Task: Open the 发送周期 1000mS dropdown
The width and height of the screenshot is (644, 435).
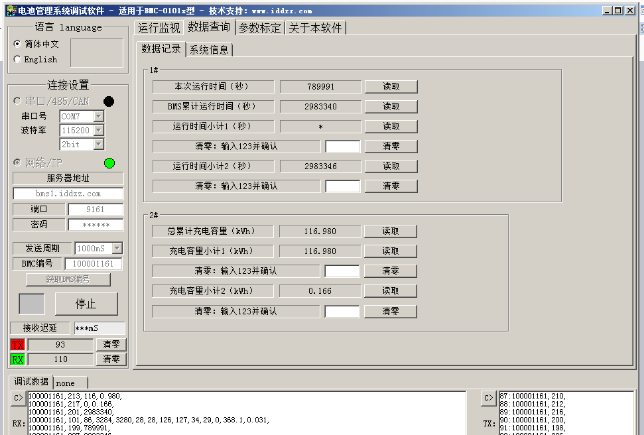Action: click(x=117, y=248)
